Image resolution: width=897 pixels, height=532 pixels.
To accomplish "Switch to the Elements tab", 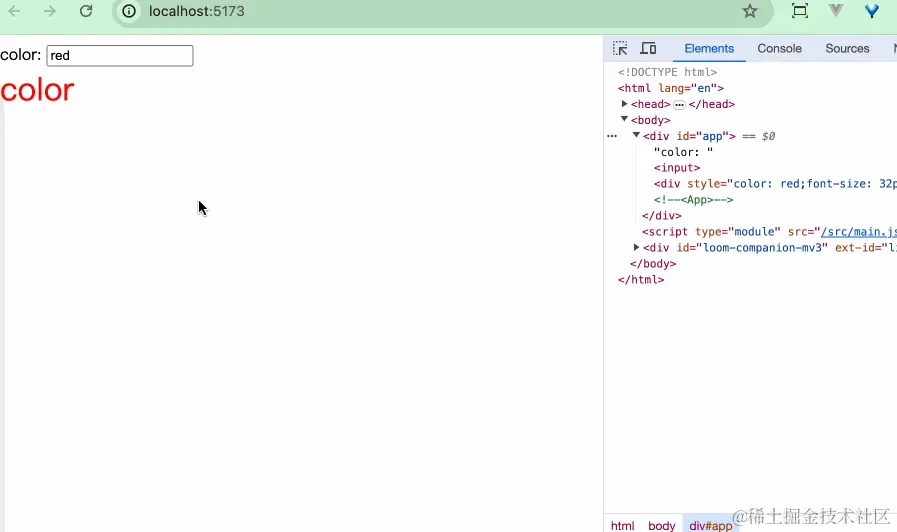I will coord(709,49).
